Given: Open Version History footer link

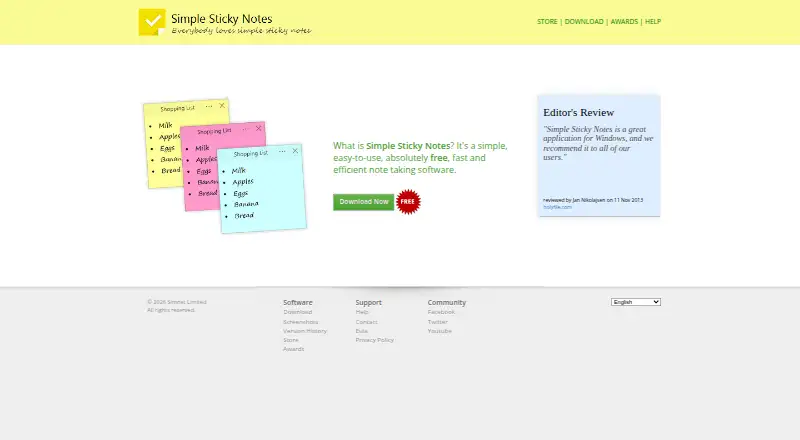Looking at the screenshot, I should [305, 331].
